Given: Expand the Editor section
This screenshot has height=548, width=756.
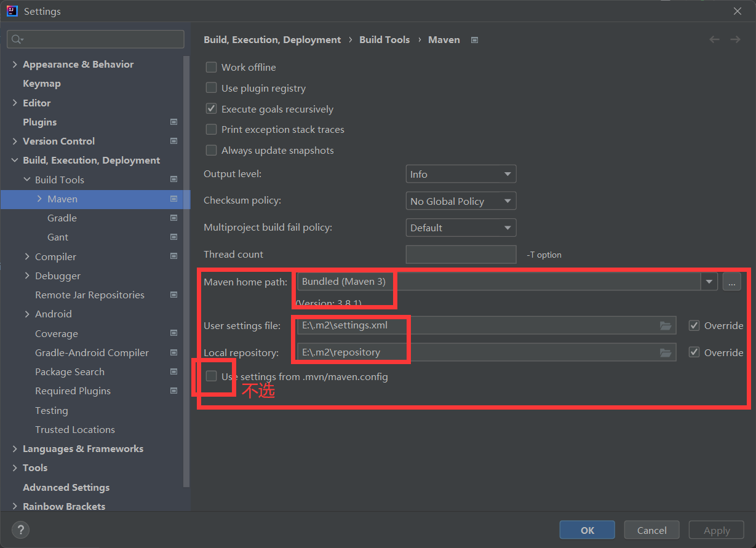Looking at the screenshot, I should 15,103.
